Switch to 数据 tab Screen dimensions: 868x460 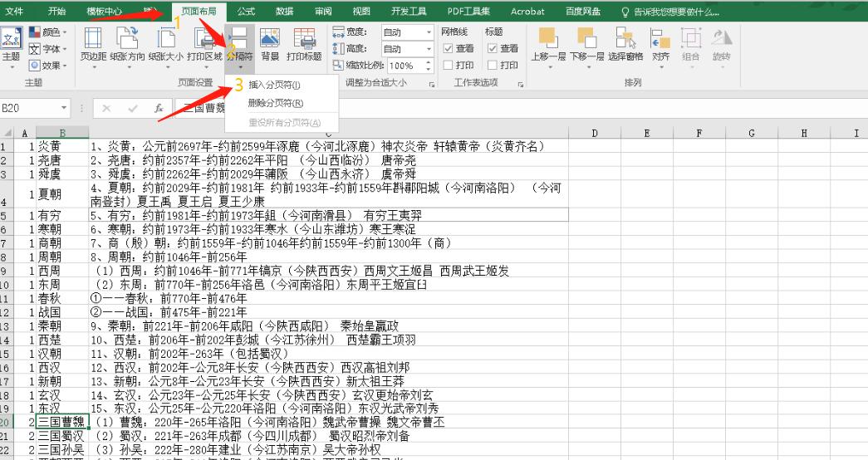click(x=285, y=11)
